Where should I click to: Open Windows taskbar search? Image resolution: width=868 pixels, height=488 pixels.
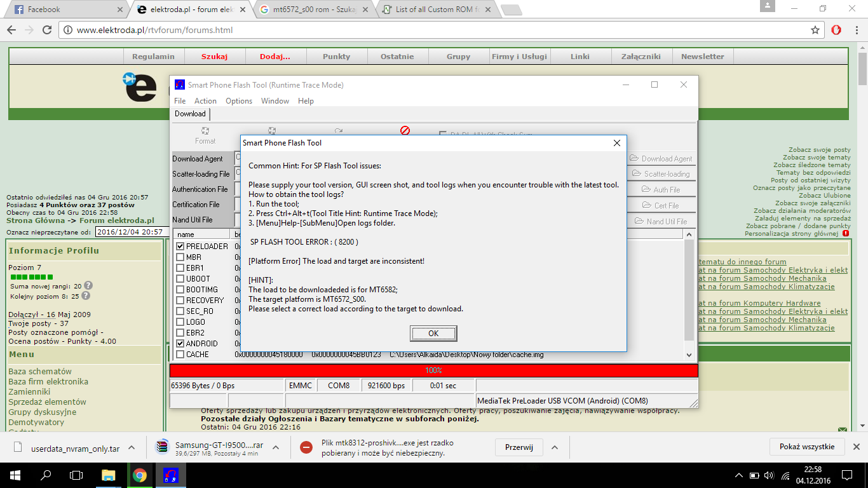click(x=46, y=475)
